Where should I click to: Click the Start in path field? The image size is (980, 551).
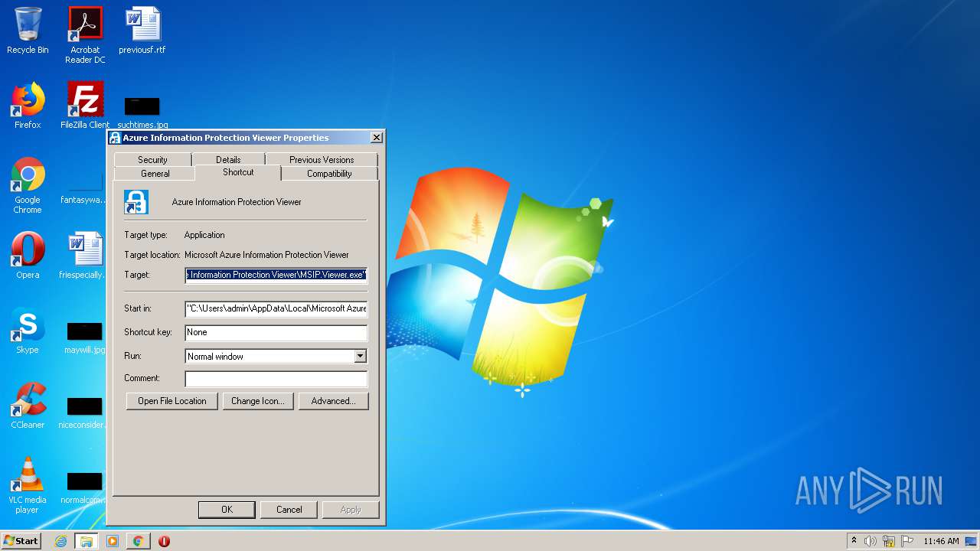coord(276,308)
